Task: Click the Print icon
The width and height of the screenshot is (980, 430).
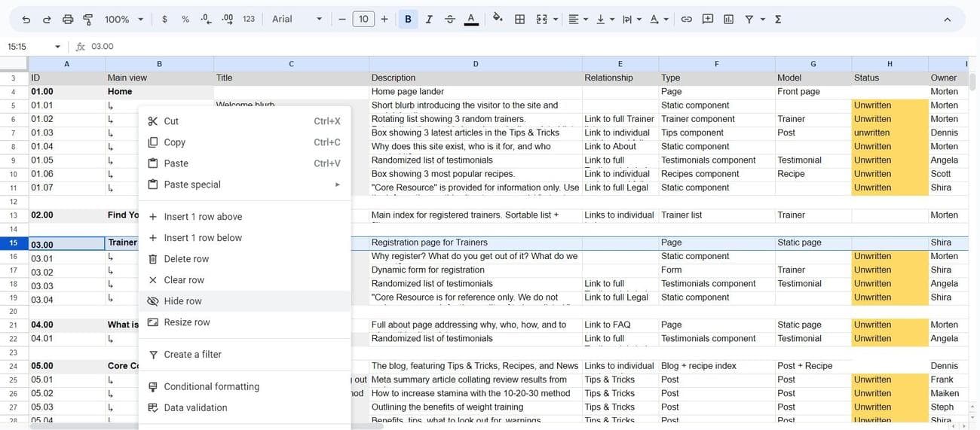Action: coord(68,19)
